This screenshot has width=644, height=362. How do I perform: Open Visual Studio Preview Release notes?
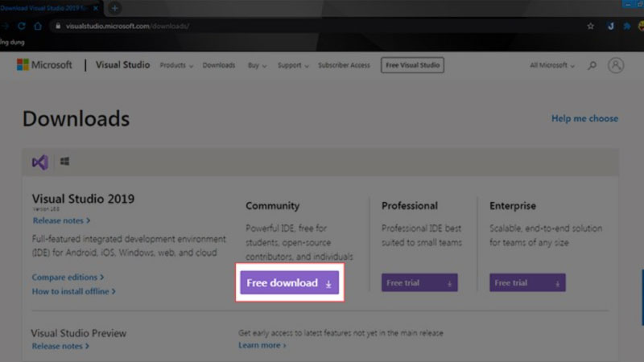tap(60, 346)
